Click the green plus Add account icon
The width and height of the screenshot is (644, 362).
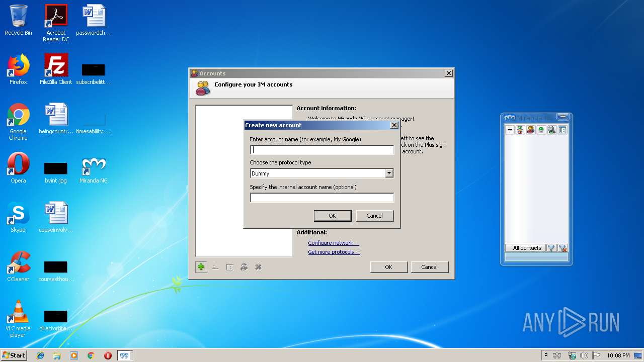[x=201, y=267]
